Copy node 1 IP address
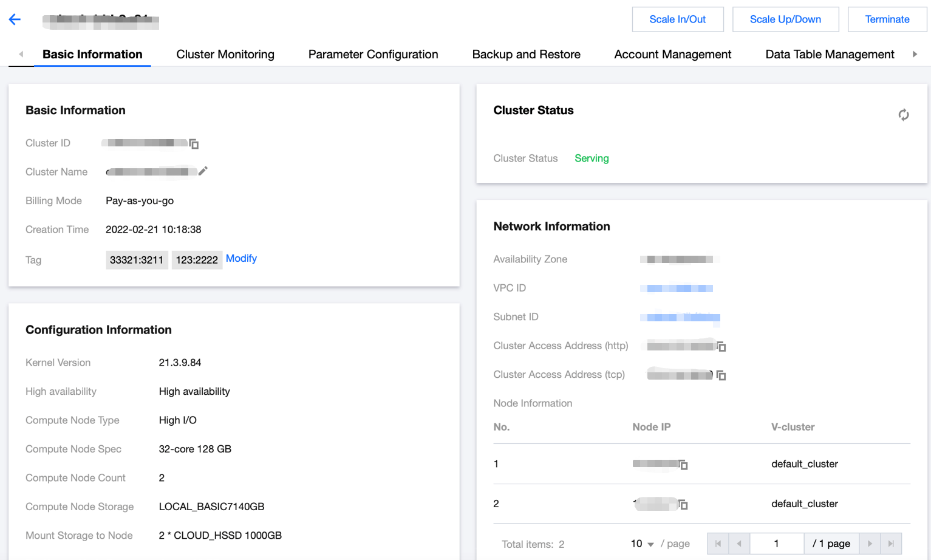931x560 pixels. [x=683, y=465]
